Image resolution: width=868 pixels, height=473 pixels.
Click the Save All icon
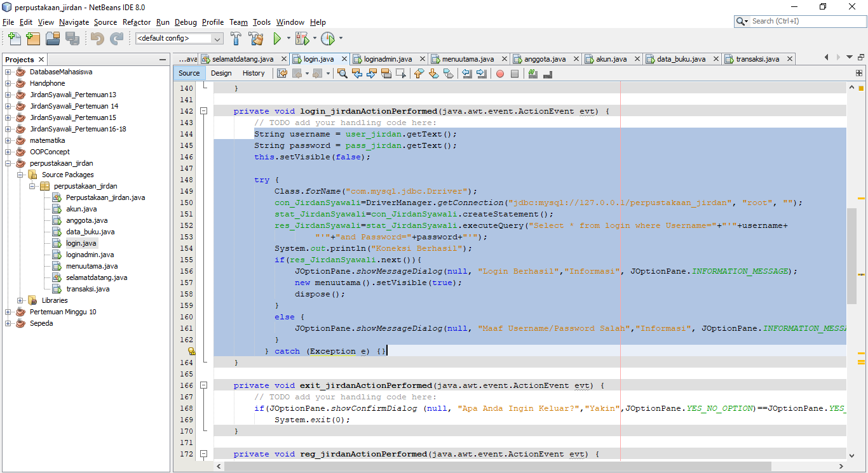point(72,38)
